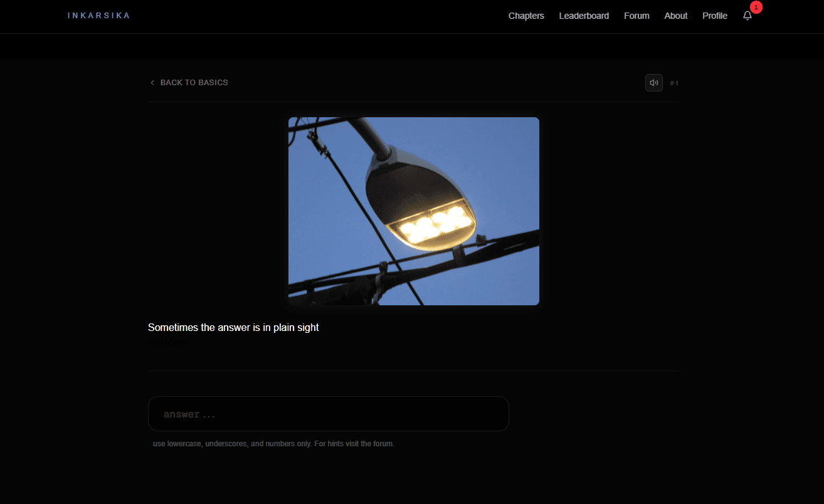Visit the About page
The height and width of the screenshot is (504, 824).
[675, 16]
